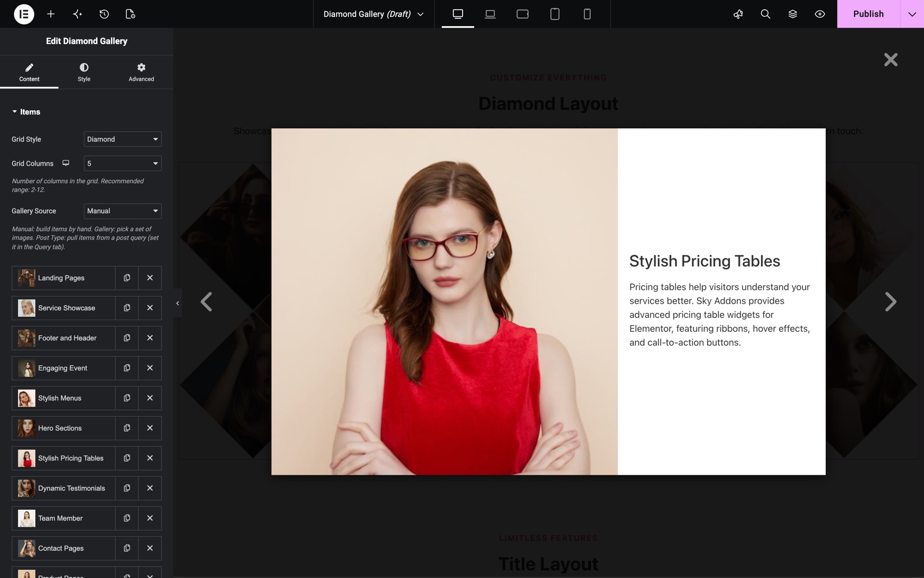Viewport: 924px width, 578px height.
Task: Collapse the editor side panel
Action: pos(177,303)
